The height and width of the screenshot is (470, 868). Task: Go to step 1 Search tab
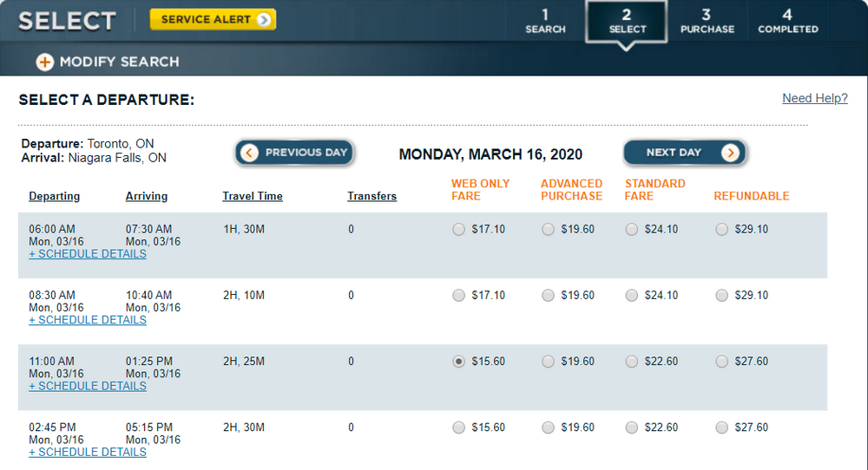(x=545, y=21)
